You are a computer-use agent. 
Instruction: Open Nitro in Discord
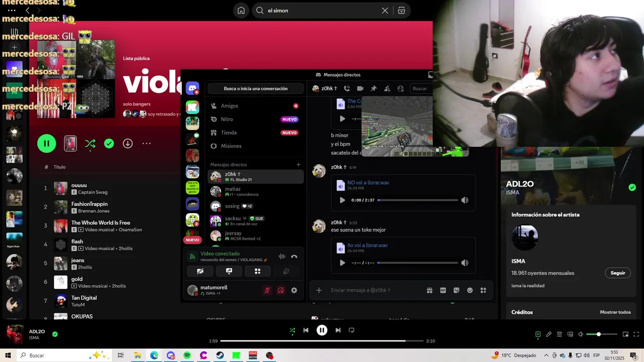[x=256, y=119]
